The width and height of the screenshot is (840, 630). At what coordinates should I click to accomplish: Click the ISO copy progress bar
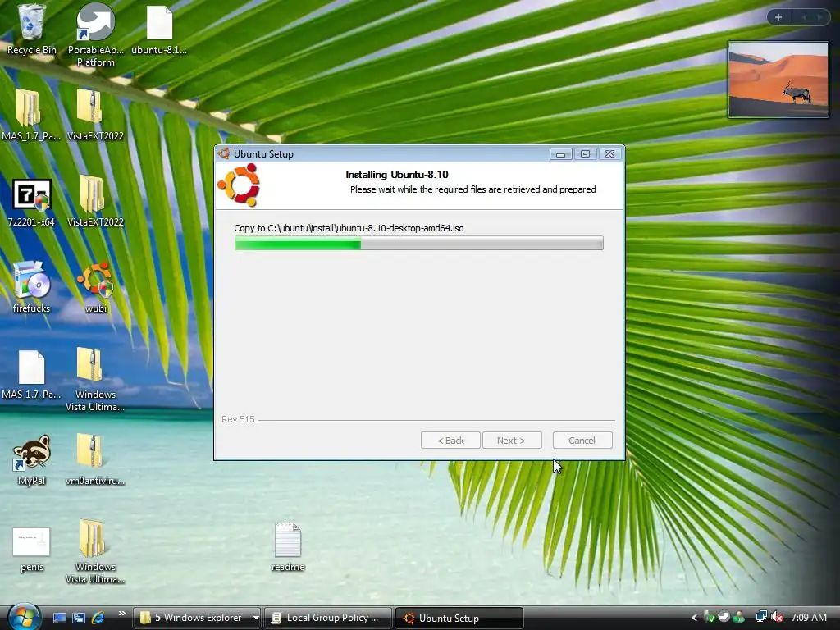419,243
